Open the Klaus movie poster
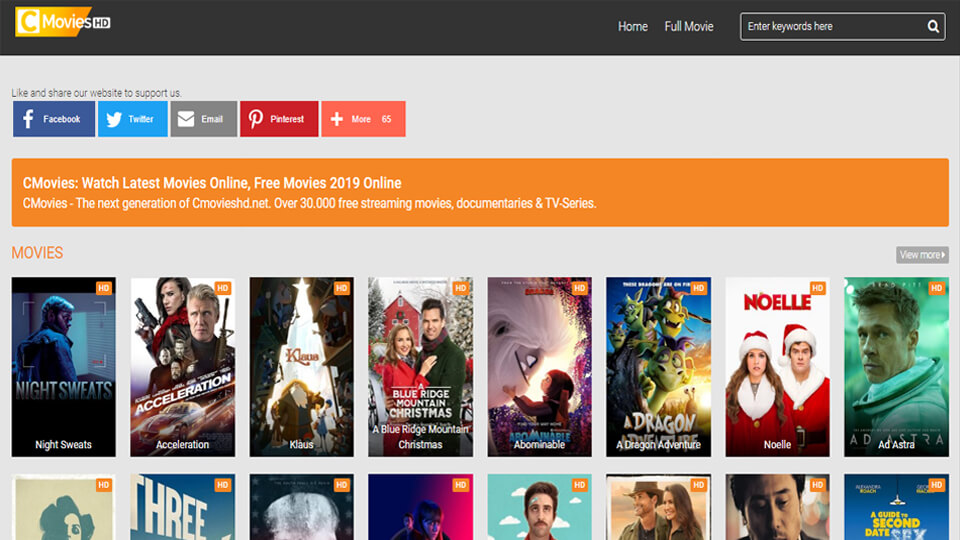The image size is (960, 540). pos(301,367)
